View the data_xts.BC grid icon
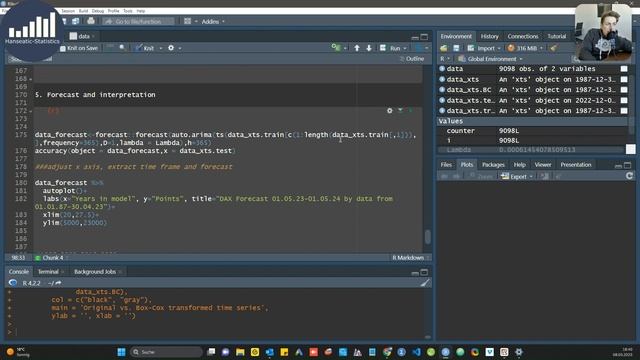 [x=624, y=90]
